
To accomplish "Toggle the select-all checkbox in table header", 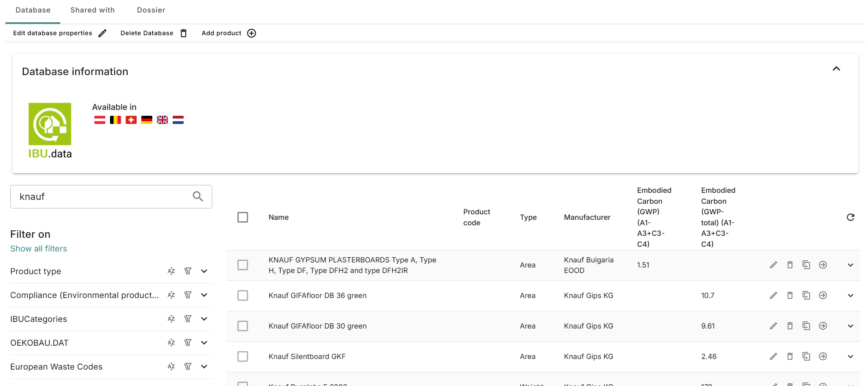I will pos(243,217).
